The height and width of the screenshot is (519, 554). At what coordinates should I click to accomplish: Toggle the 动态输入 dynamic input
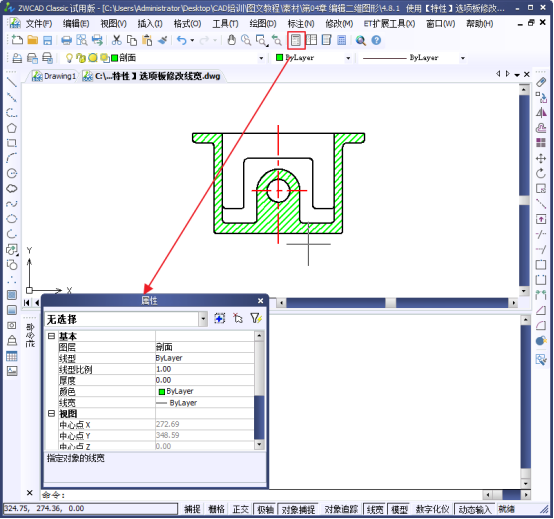click(475, 509)
